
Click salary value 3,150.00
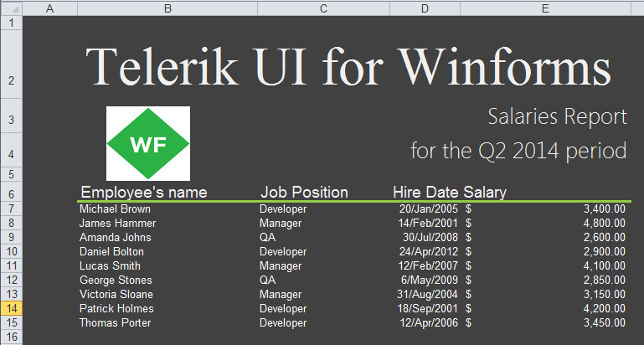(605, 294)
